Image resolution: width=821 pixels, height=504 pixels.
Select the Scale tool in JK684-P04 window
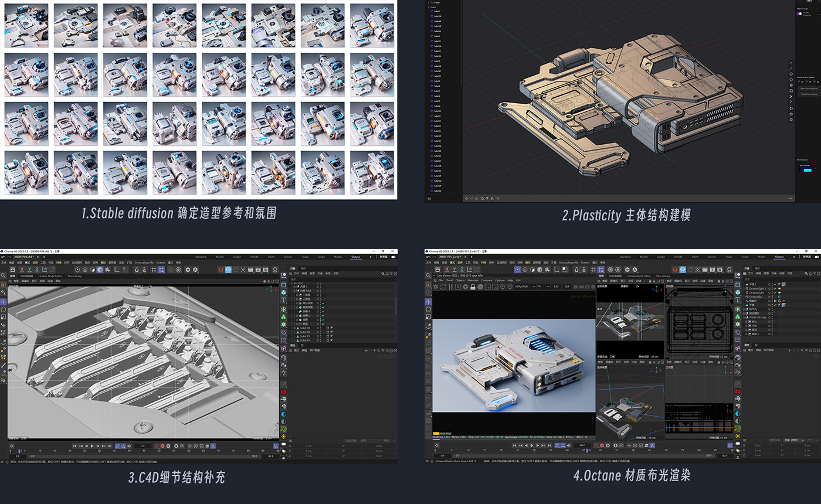tap(4, 317)
